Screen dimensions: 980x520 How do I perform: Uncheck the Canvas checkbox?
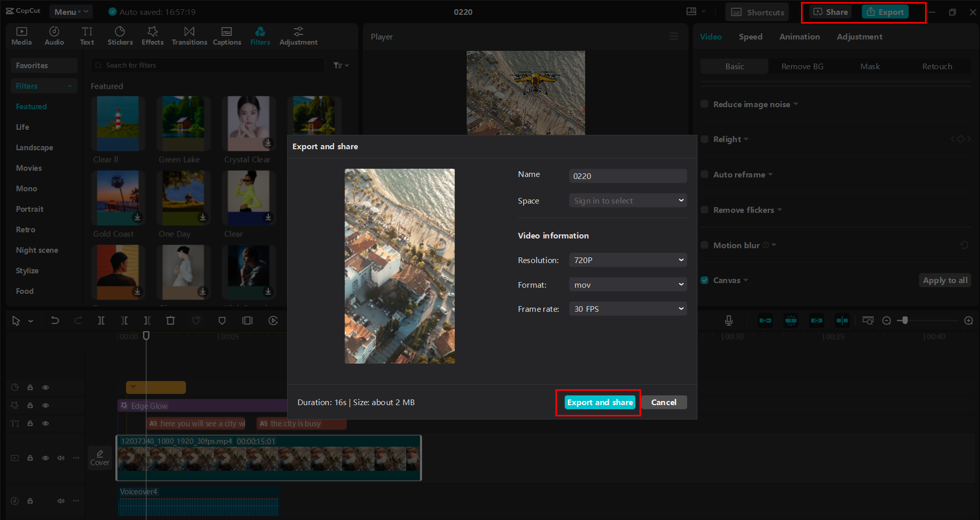click(x=705, y=280)
